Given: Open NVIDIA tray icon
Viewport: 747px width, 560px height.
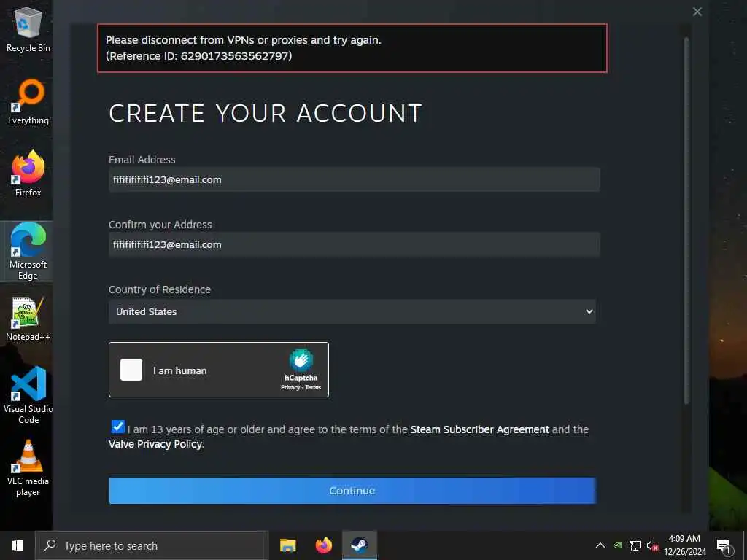Looking at the screenshot, I should point(617,545).
